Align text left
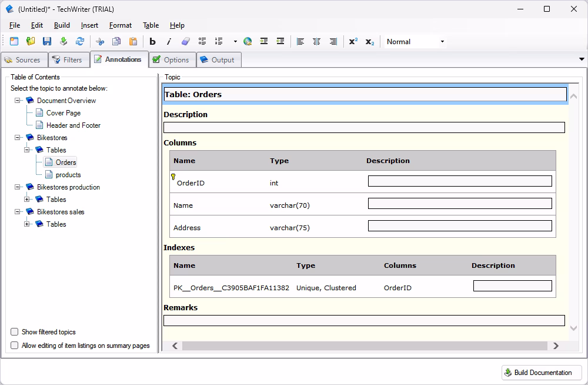 click(300, 41)
